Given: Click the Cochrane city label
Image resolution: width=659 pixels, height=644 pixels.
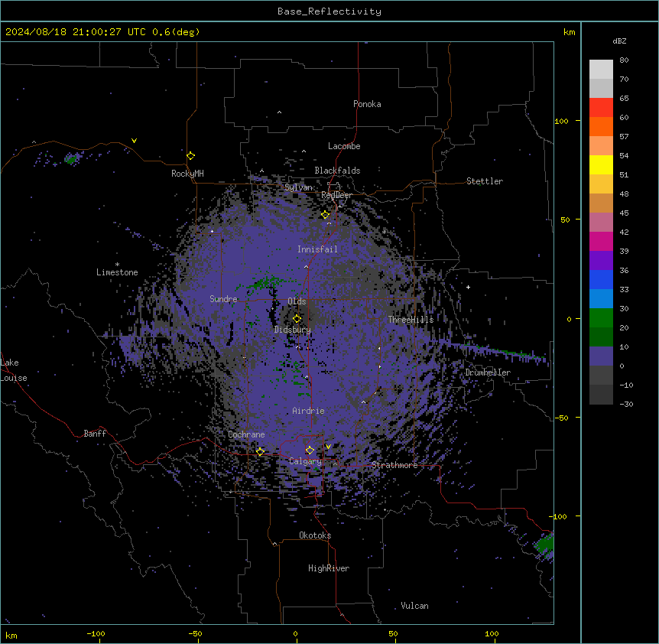Looking at the screenshot, I should (x=246, y=434).
